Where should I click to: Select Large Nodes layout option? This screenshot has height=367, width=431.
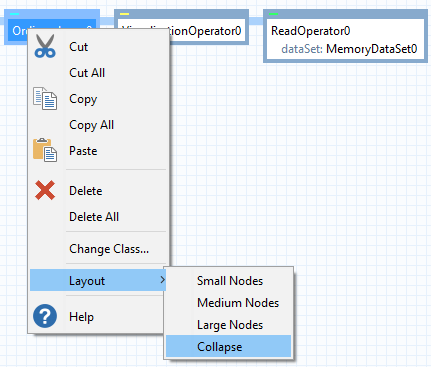(x=229, y=325)
